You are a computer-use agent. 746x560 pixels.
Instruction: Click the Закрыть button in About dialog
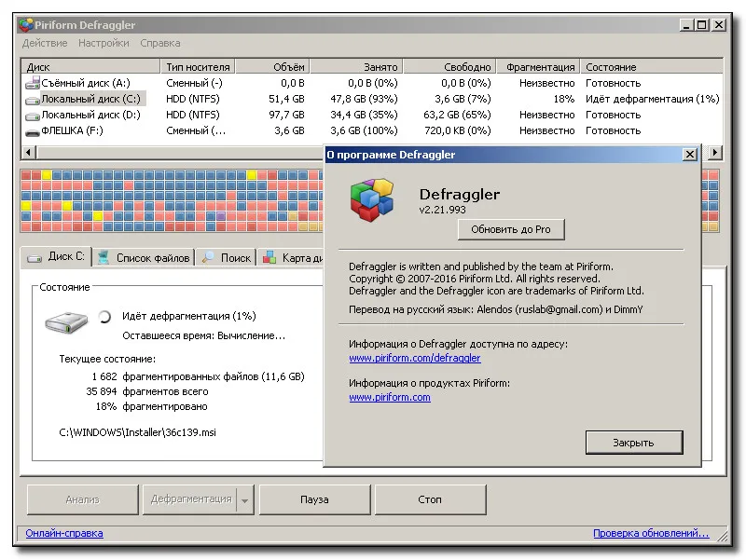634,443
